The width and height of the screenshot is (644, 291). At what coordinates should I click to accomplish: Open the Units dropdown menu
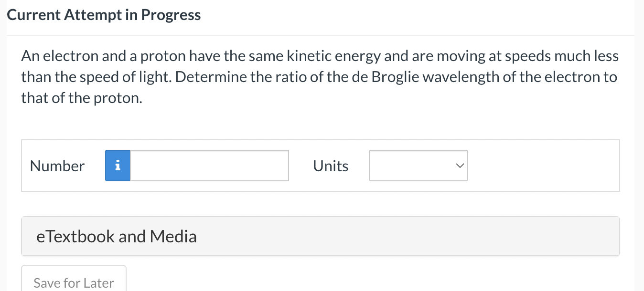click(x=418, y=166)
